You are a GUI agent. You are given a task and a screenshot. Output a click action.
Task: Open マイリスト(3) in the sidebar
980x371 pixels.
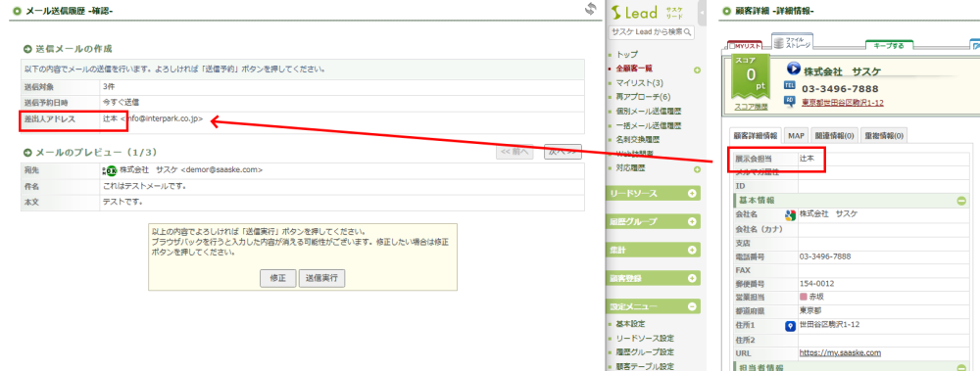pos(639,83)
